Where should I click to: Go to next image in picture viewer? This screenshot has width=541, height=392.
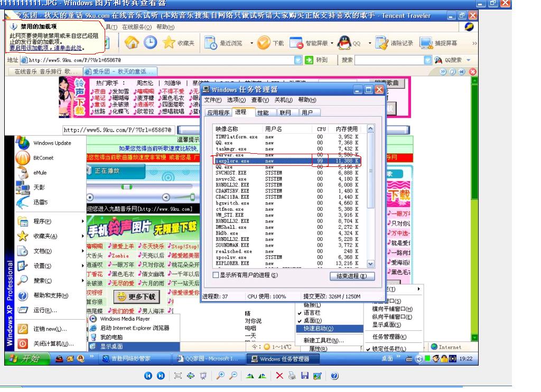[161, 376]
